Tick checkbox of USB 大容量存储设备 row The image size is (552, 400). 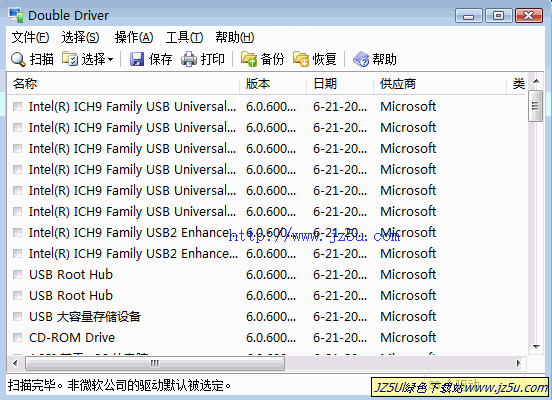pyautogui.click(x=17, y=316)
